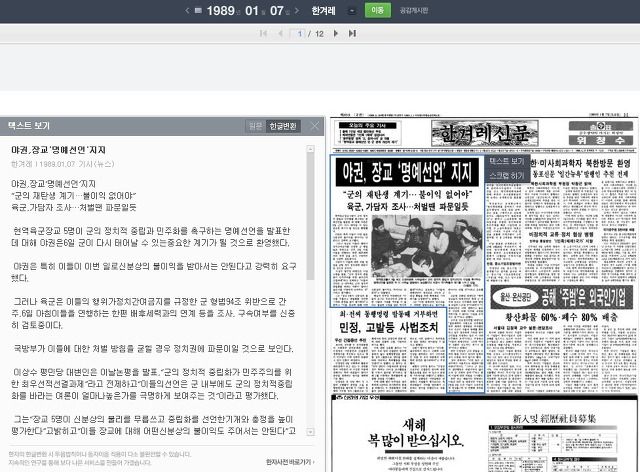Screen dimensions: 640x472
Task: Click the 한겨레신문 masthead on the page
Action: 485,133
